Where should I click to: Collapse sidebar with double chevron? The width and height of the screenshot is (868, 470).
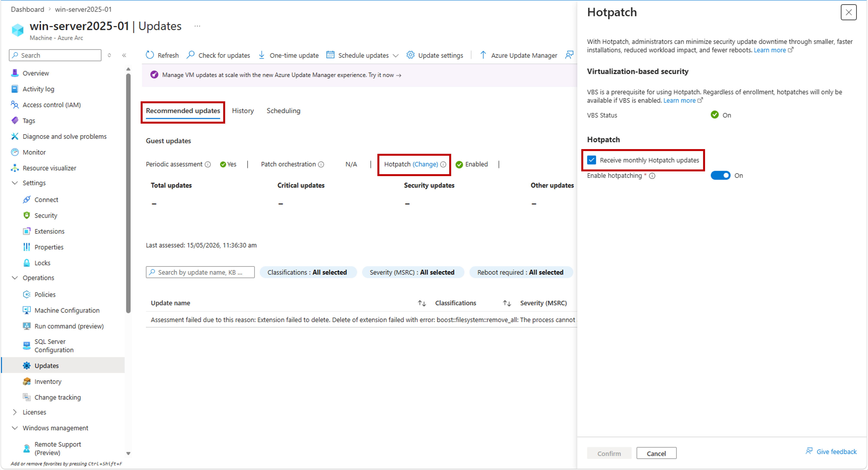coord(124,55)
